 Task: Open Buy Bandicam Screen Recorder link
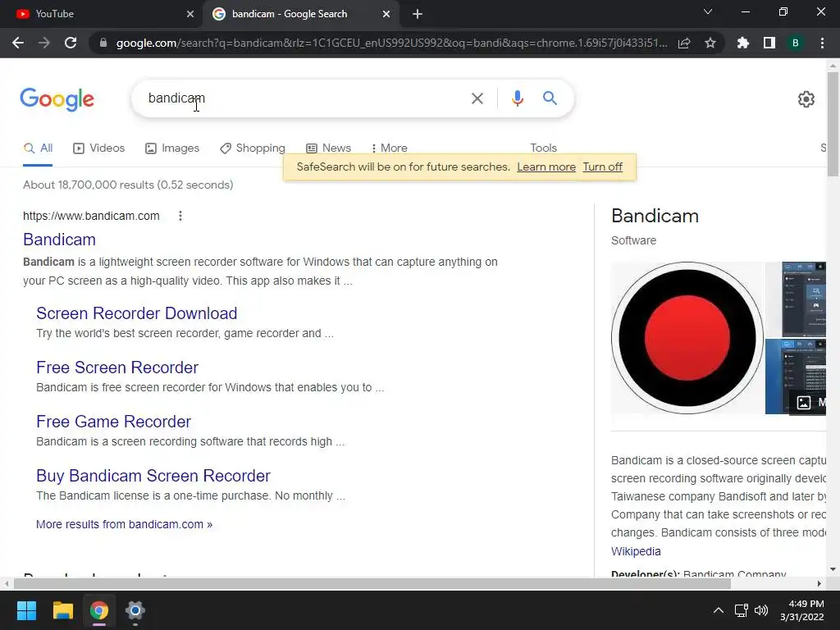pyautogui.click(x=153, y=476)
